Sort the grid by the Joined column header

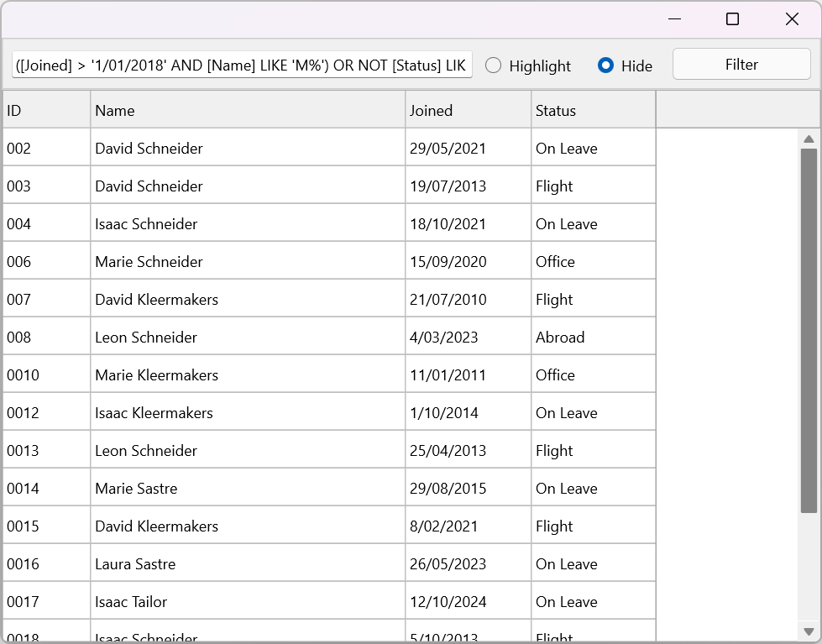[466, 110]
